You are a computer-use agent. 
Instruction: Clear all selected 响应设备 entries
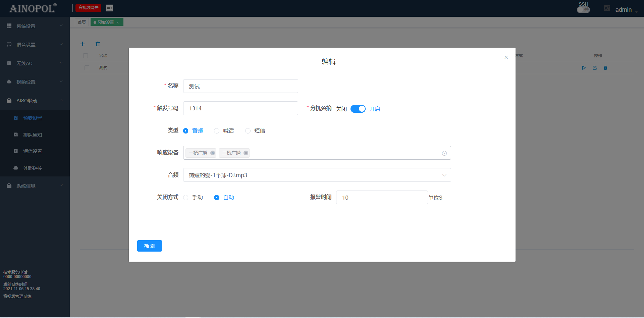pyautogui.click(x=444, y=153)
